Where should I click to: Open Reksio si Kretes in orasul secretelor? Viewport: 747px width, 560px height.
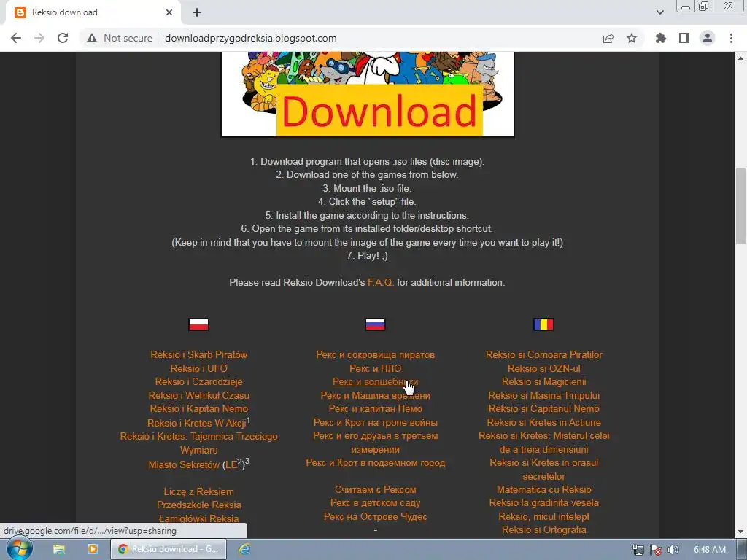coord(544,470)
